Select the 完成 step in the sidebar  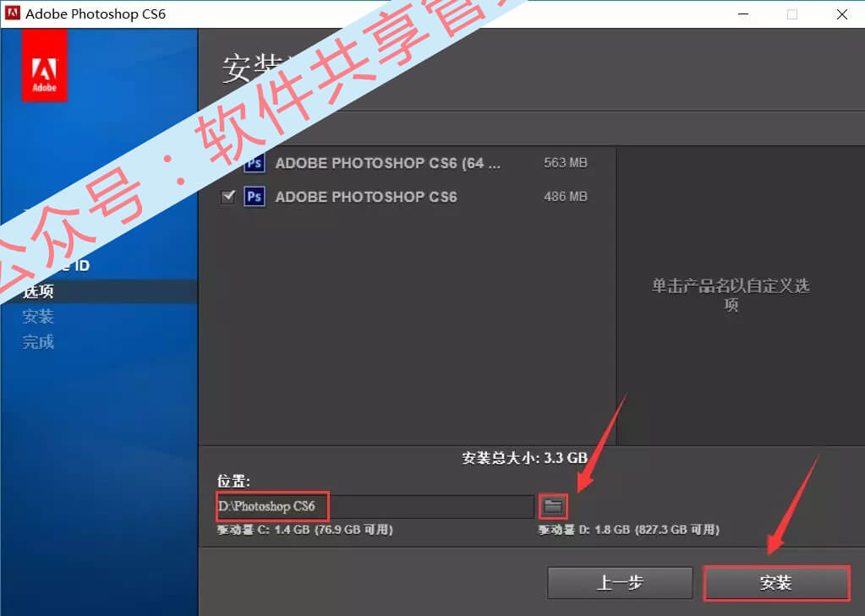pyautogui.click(x=38, y=342)
